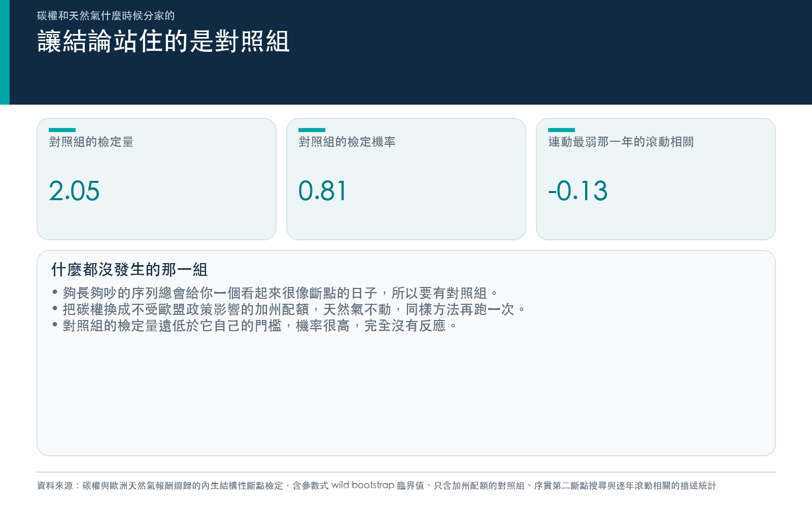The image size is (812, 508).
Task: Click the 資料來源 footer note
Action: (377, 486)
